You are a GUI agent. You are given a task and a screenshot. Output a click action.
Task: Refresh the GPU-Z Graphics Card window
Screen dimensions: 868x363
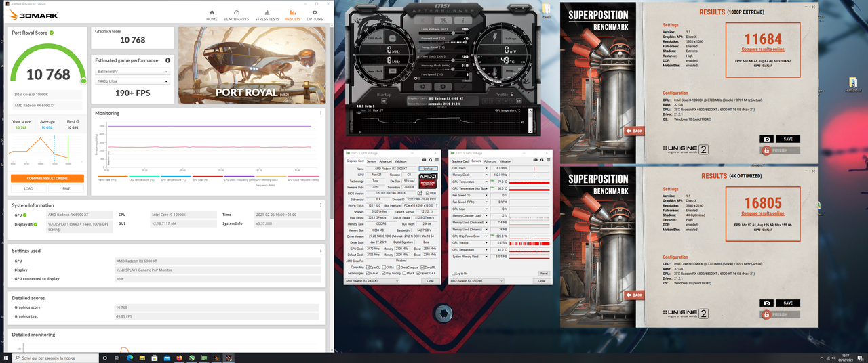click(431, 160)
